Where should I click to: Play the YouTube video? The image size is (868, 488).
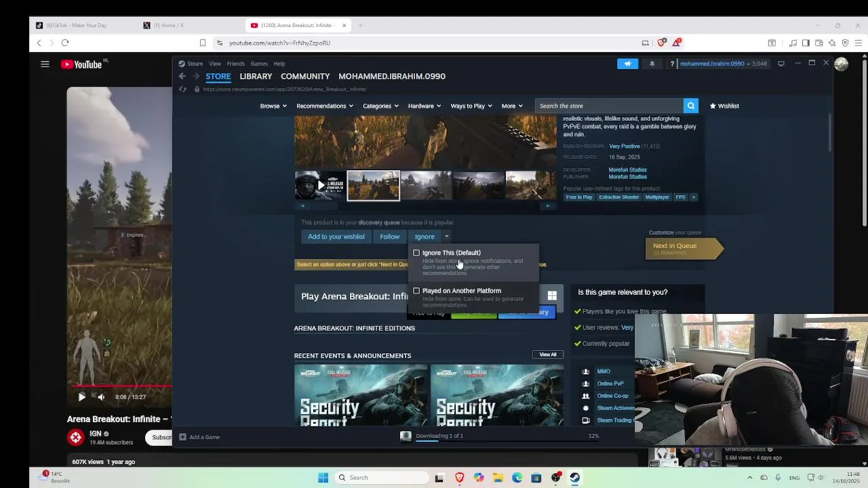click(82, 397)
